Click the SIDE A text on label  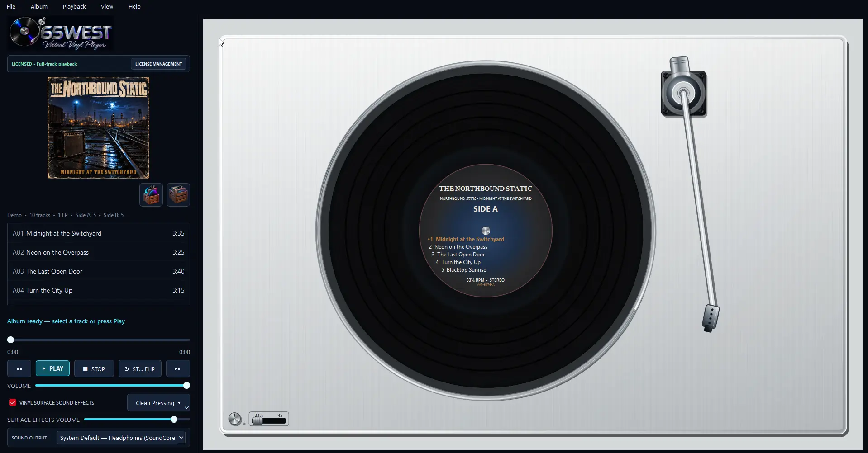pyautogui.click(x=486, y=209)
